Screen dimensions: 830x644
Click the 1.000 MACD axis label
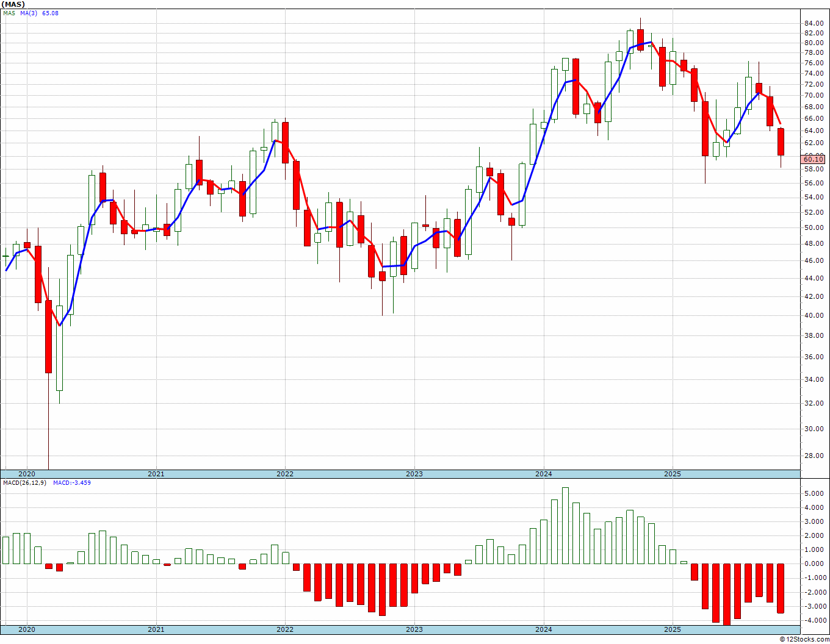(815, 550)
